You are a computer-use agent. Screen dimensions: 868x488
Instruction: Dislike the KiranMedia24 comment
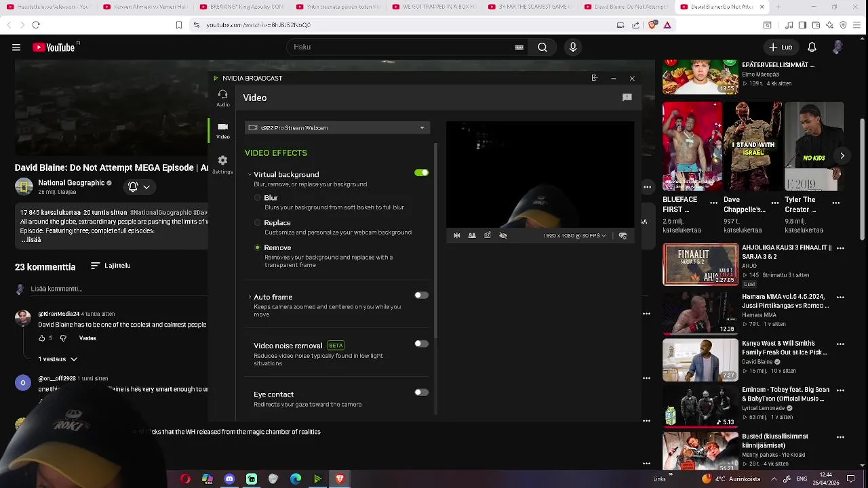pyautogui.click(x=63, y=338)
